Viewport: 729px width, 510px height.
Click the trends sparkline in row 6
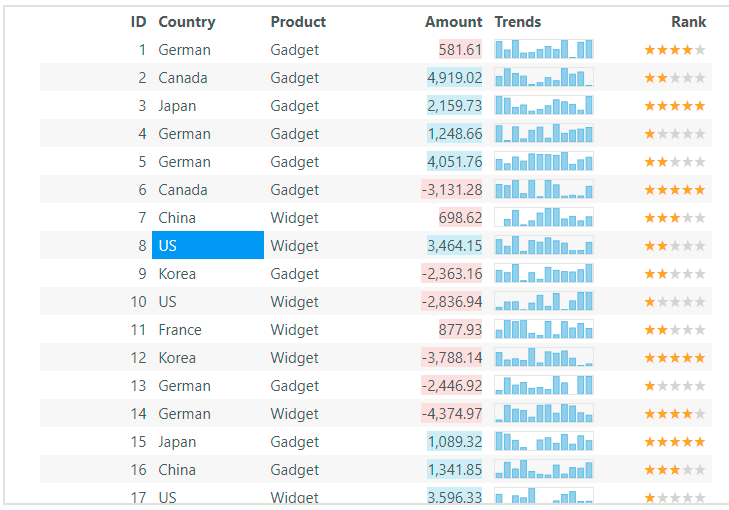point(543,190)
